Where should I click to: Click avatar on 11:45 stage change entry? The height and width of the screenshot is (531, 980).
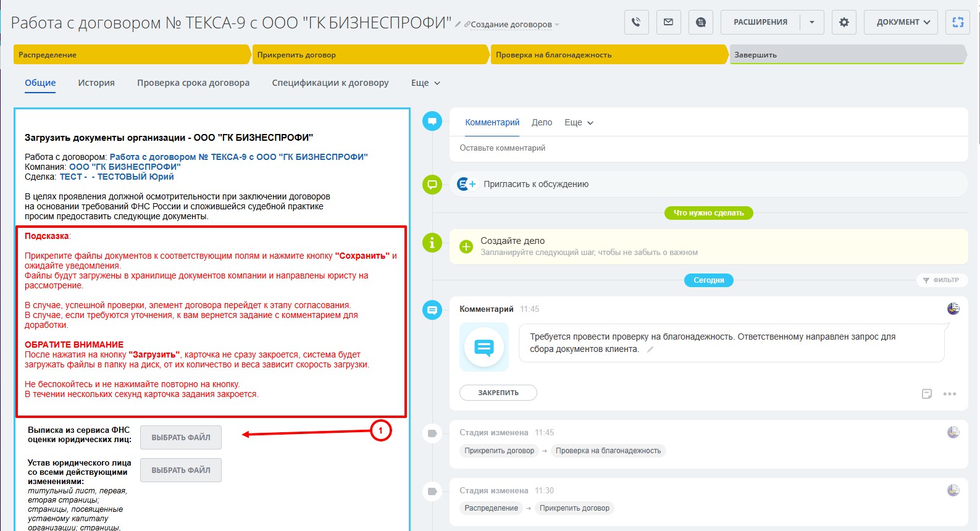tap(953, 432)
